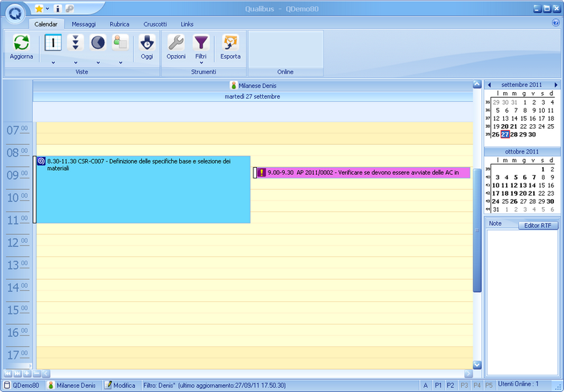
Task: Expand dropdown under user calendar view
Action: point(121,63)
